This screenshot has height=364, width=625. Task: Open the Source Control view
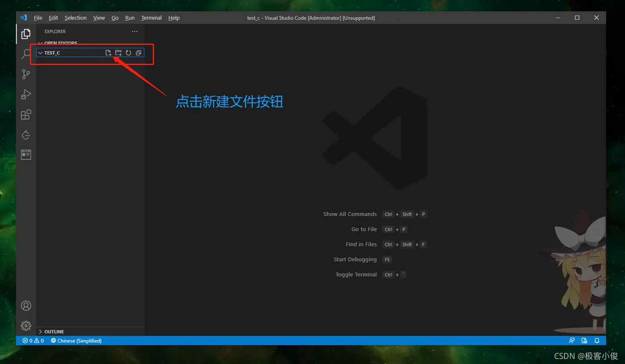[26, 74]
